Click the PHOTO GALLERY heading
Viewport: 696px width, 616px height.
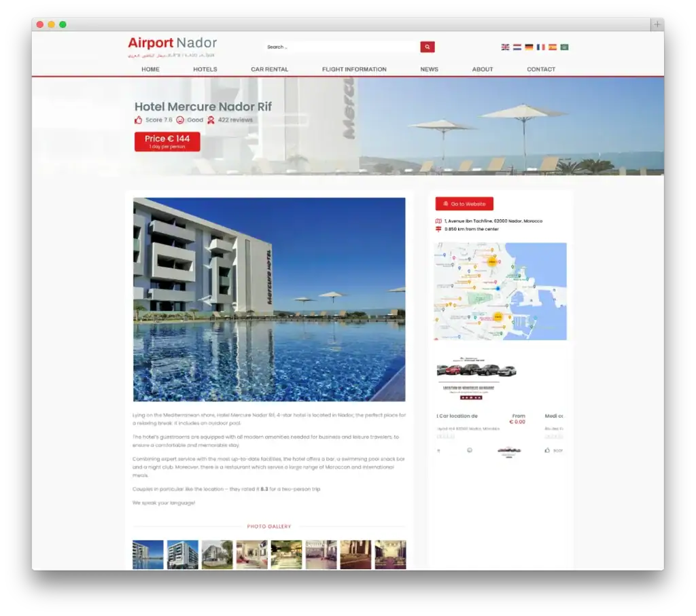point(269,526)
